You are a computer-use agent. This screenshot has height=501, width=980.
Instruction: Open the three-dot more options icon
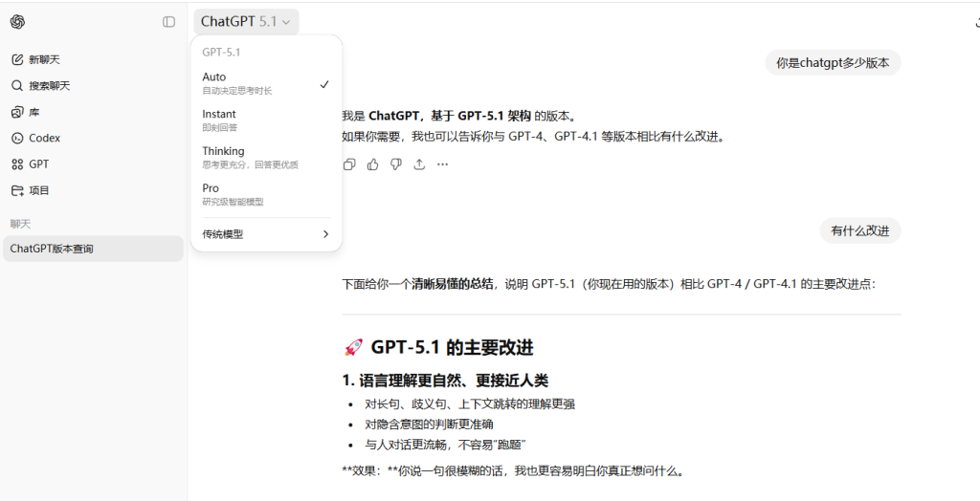pos(442,164)
